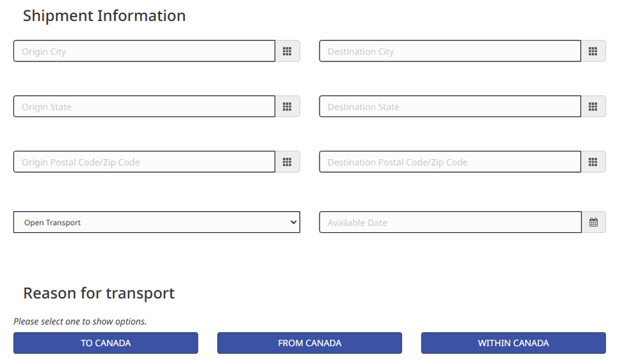Open calendar icon next to Available Date

pyautogui.click(x=593, y=223)
